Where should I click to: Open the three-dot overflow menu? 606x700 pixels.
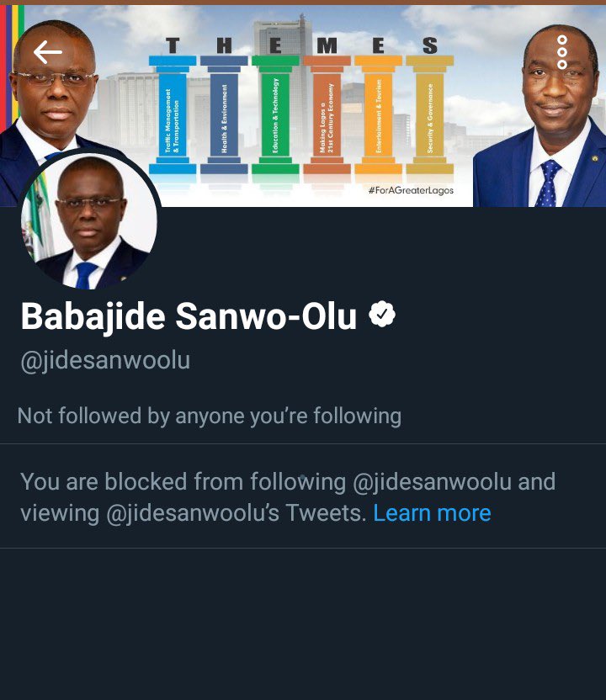click(561, 52)
